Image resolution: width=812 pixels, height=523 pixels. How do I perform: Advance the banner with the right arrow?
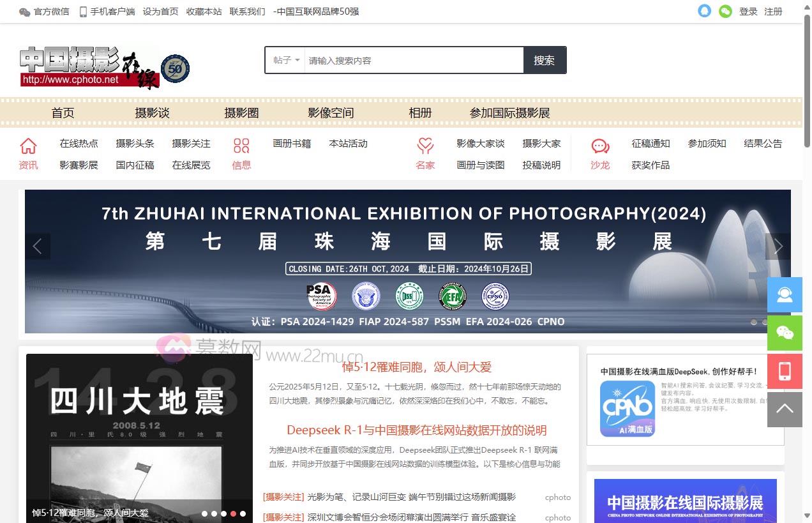778,246
